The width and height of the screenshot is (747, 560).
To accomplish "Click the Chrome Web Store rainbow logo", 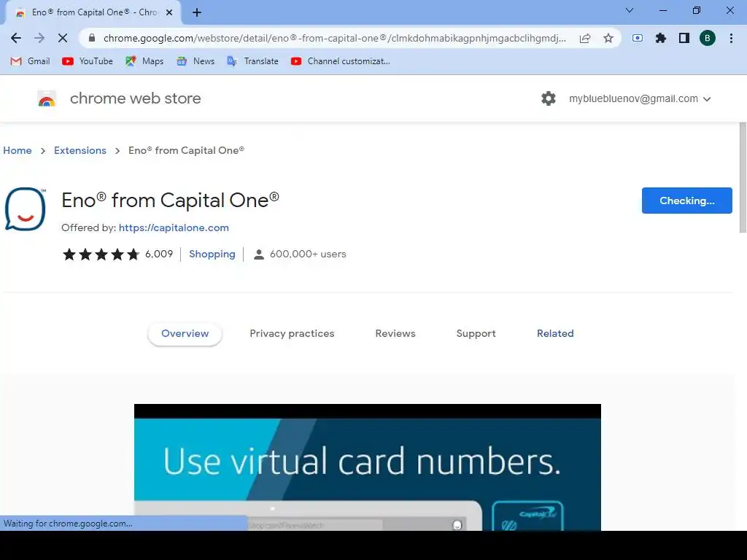I will coord(47,98).
